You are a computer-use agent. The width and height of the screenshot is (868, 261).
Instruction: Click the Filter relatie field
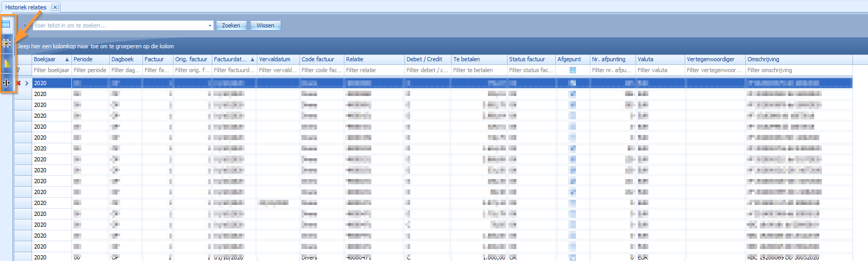point(374,70)
